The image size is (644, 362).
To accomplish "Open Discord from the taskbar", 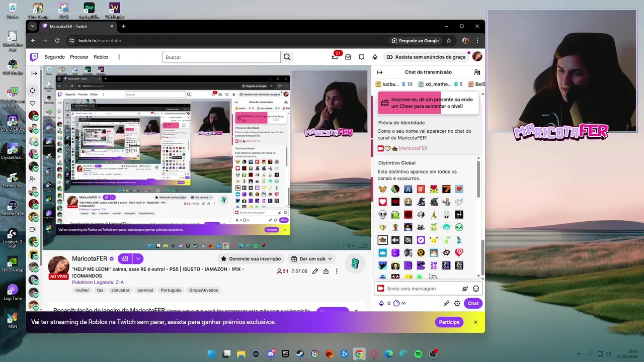I will click(271, 354).
